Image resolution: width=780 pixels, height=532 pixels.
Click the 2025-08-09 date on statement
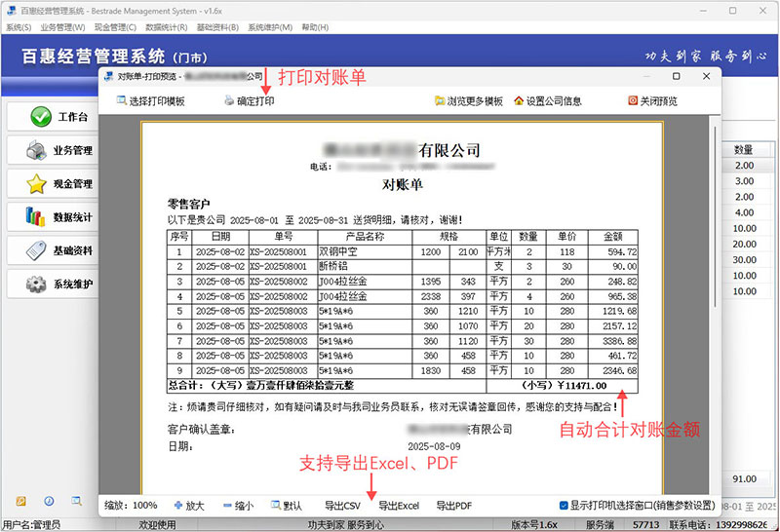coord(434,446)
